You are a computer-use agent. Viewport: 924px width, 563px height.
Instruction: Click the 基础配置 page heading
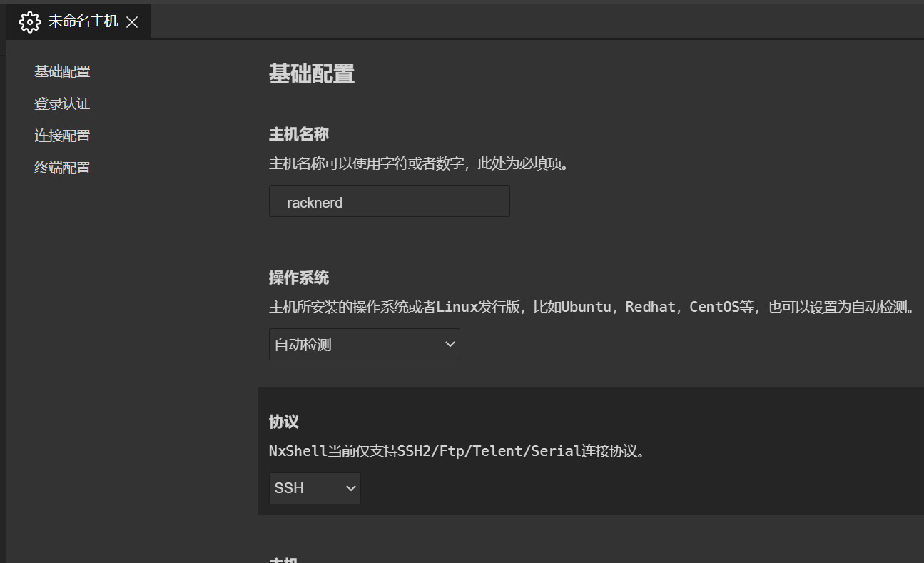(311, 73)
